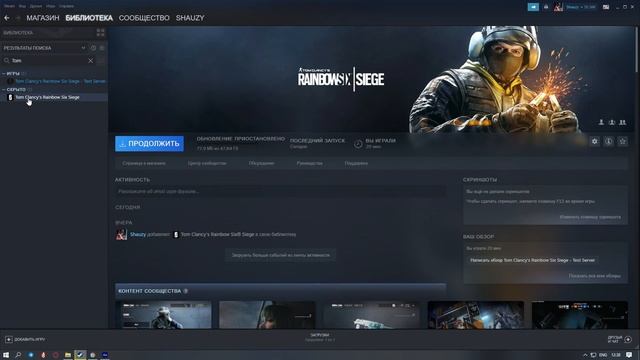The height and width of the screenshot is (360, 640).
Task: Click Shauzy avatar in activity feed
Action: [121, 234]
